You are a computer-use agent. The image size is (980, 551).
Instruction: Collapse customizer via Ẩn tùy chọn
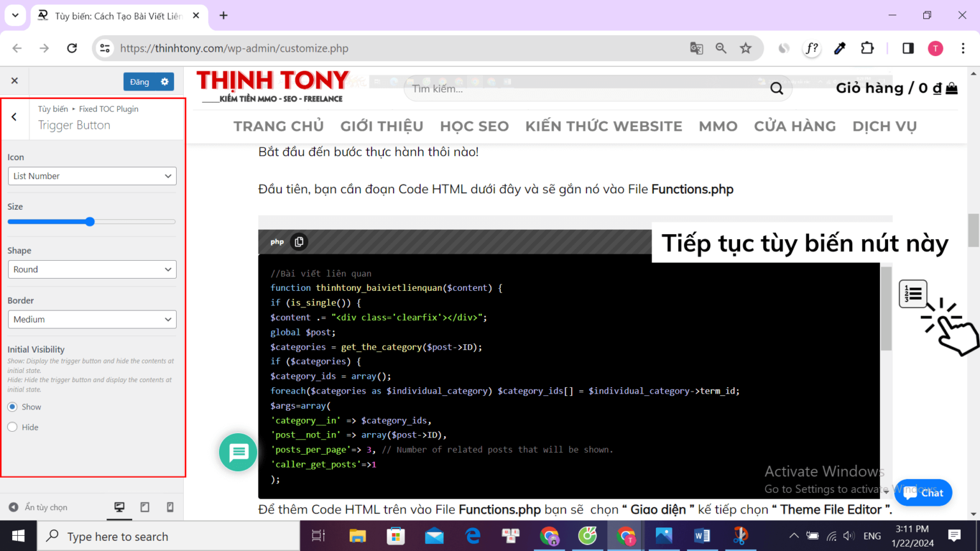coord(38,507)
